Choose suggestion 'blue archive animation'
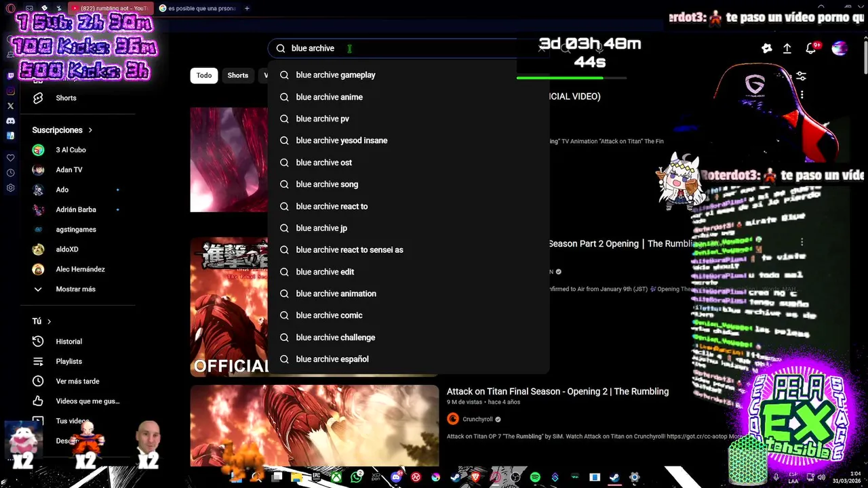The image size is (868, 488). 408,293
